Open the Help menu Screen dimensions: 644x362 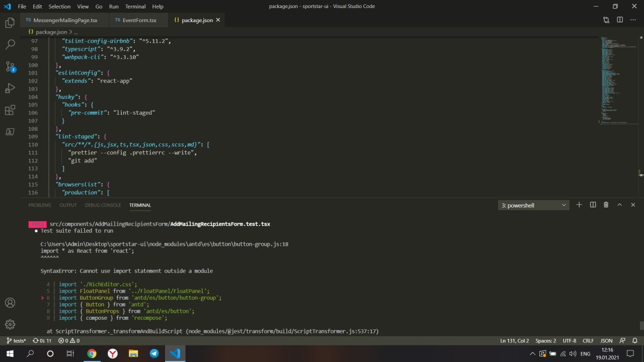158,7
